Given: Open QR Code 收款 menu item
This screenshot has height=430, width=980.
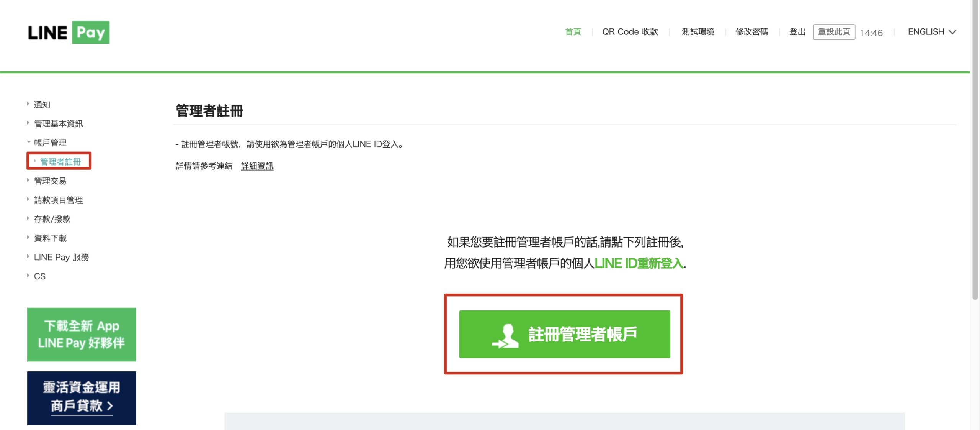Looking at the screenshot, I should [x=630, y=32].
